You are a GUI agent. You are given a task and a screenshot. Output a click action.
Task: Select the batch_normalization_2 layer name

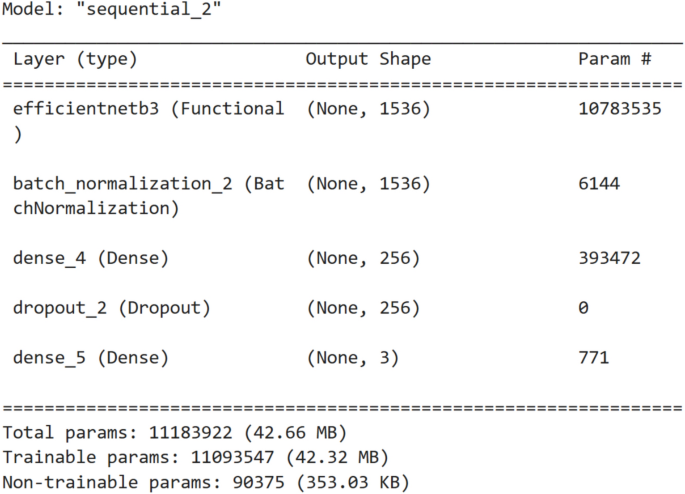148,184
